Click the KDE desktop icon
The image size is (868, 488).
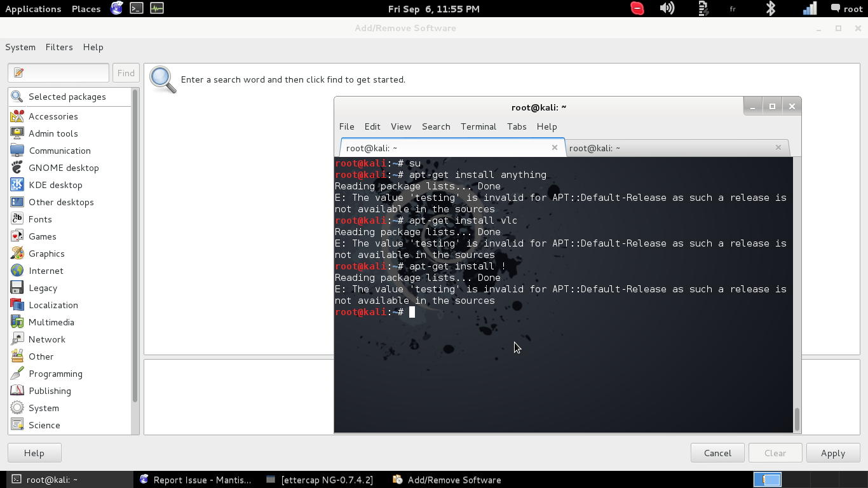(x=17, y=185)
